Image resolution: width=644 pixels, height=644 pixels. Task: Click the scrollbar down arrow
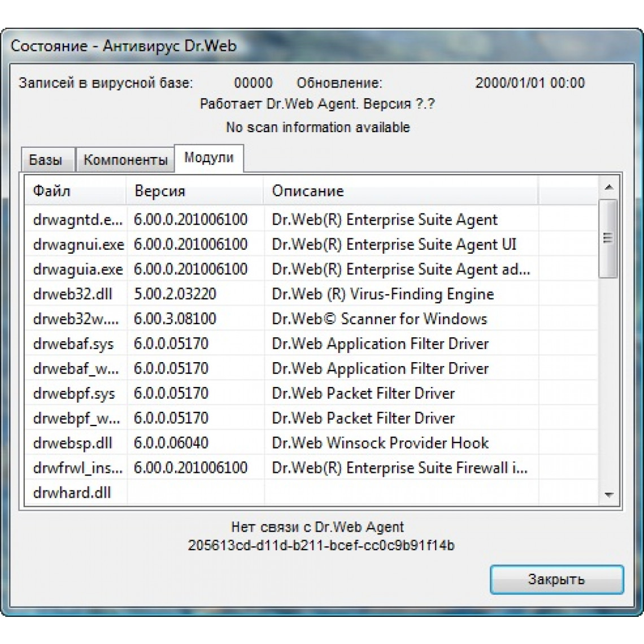pos(609,495)
